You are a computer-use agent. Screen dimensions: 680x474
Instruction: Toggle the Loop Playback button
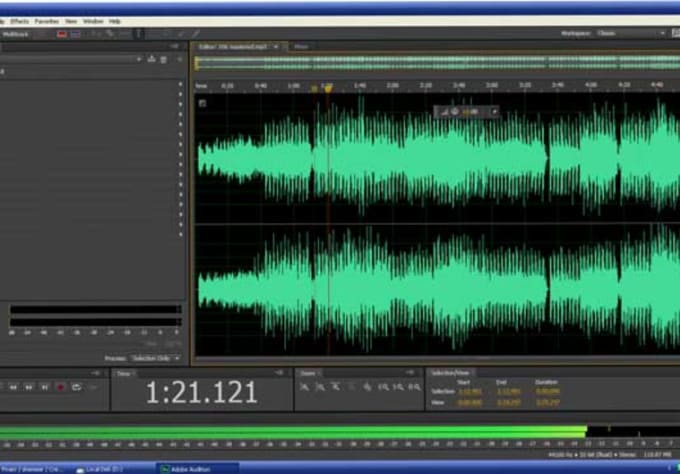coord(76,387)
